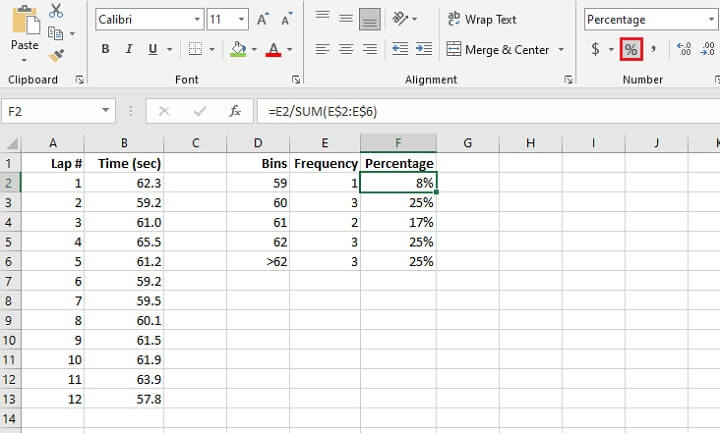Bottom align cell contents
Viewport: 720px width, 433px height.
tap(370, 19)
